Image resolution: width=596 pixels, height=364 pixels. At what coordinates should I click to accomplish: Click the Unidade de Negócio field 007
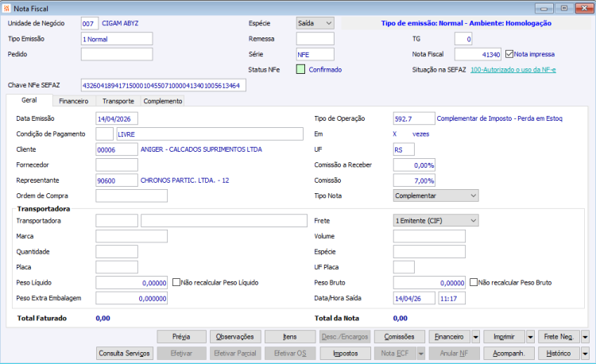click(x=90, y=24)
